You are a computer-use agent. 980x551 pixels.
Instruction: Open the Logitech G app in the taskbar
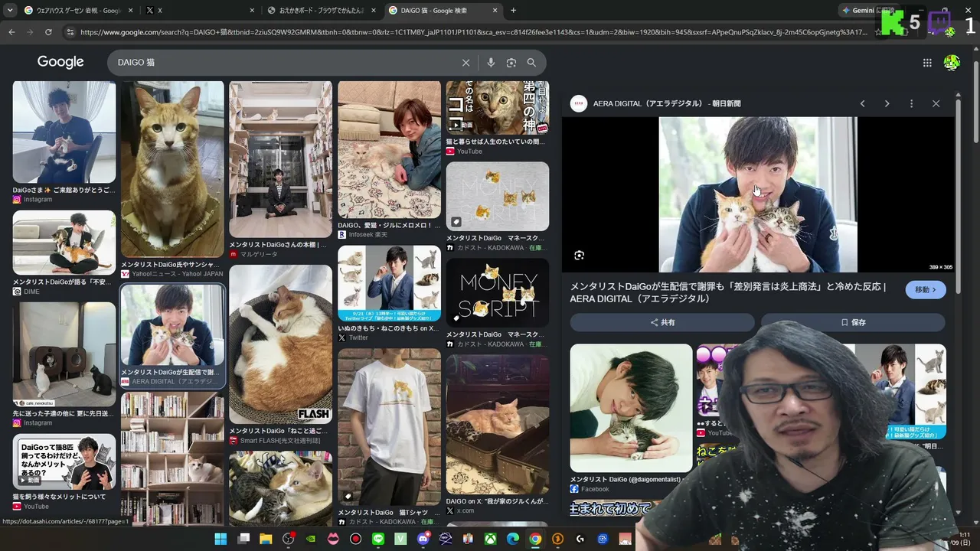(x=580, y=539)
